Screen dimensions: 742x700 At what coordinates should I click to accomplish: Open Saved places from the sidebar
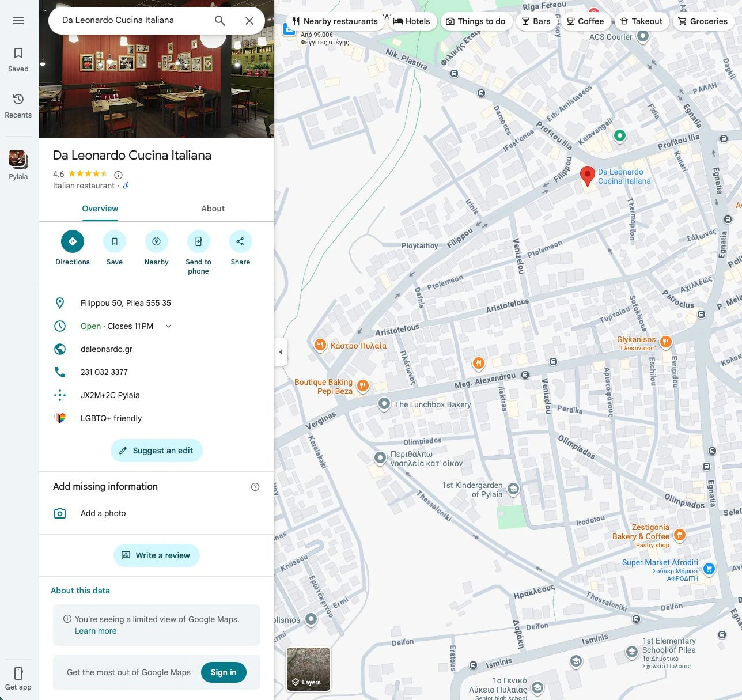pyautogui.click(x=18, y=59)
